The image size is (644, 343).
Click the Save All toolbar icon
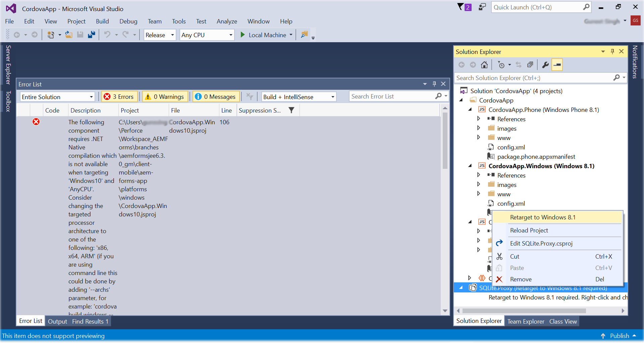(92, 35)
